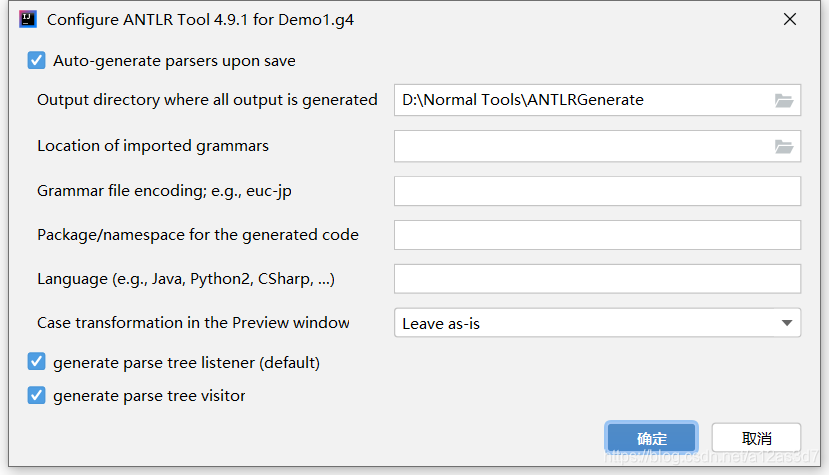Click the 'Grammar file encoding; e.g., euc-jp' label

(164, 191)
